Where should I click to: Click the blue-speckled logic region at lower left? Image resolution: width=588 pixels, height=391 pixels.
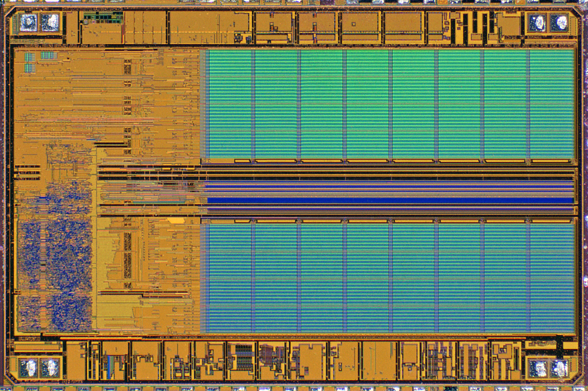tap(55, 257)
